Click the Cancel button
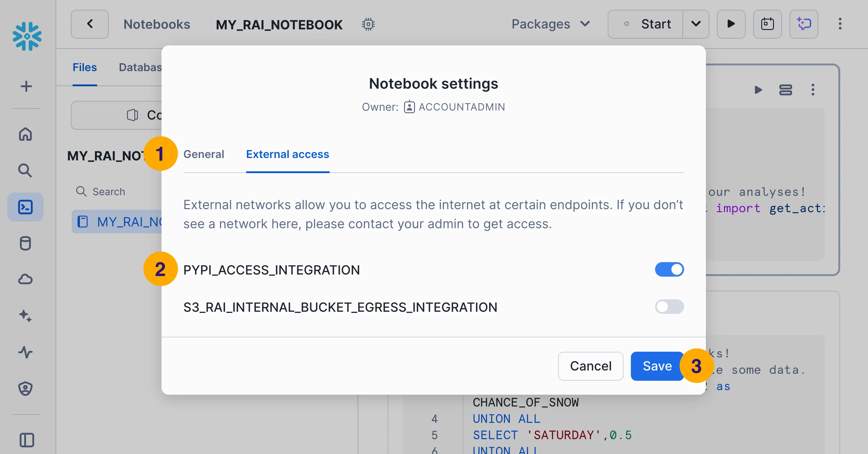Screen dimensions: 868x454 (590, 366)
